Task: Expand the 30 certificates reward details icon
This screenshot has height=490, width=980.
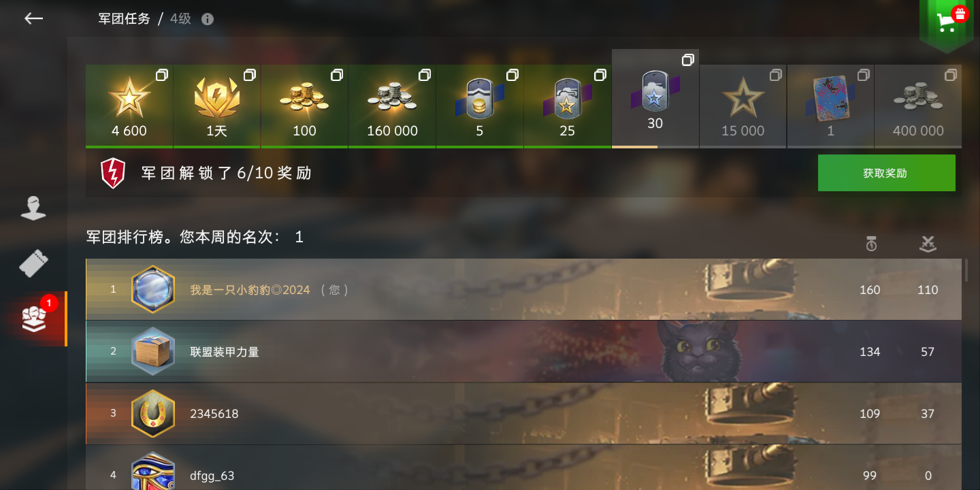Action: (687, 60)
